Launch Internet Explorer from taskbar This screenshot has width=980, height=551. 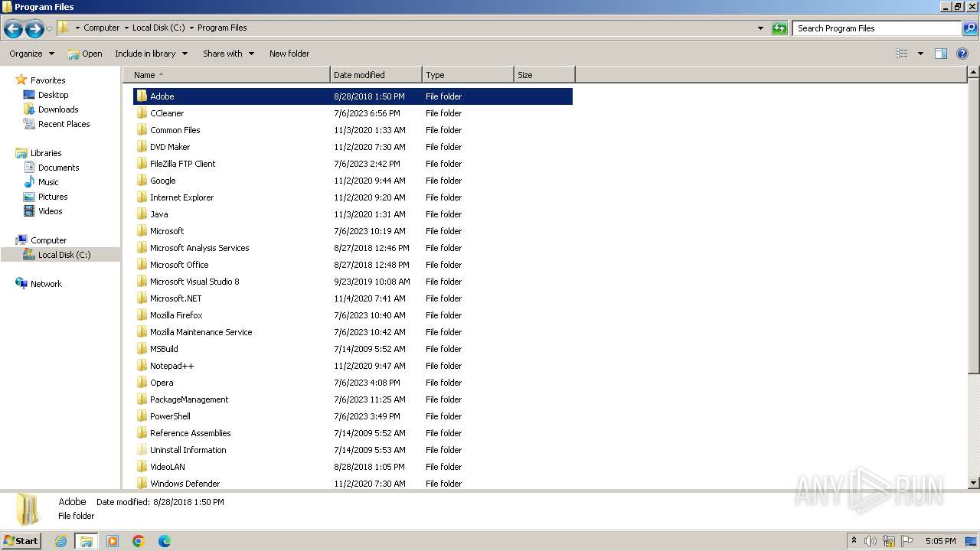tap(61, 541)
